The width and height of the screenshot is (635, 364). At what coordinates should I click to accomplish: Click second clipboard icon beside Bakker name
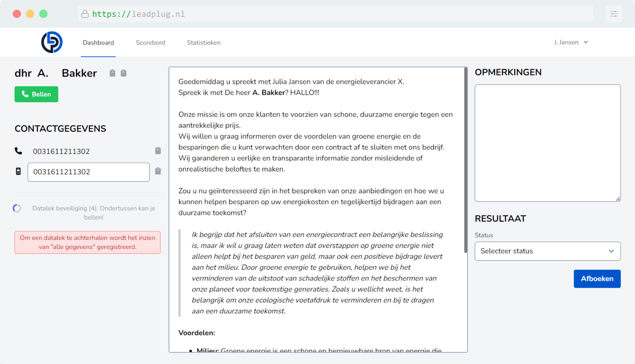[123, 73]
